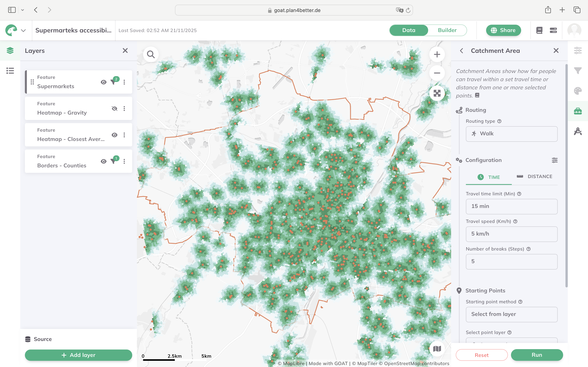Zoom in on the map
Screen dimensions: 588x367
pos(437,54)
